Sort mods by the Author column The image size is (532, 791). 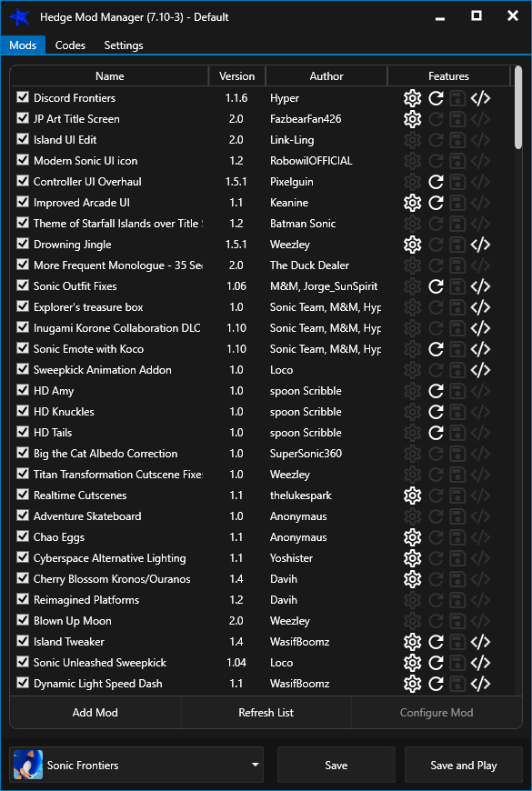[326, 75]
